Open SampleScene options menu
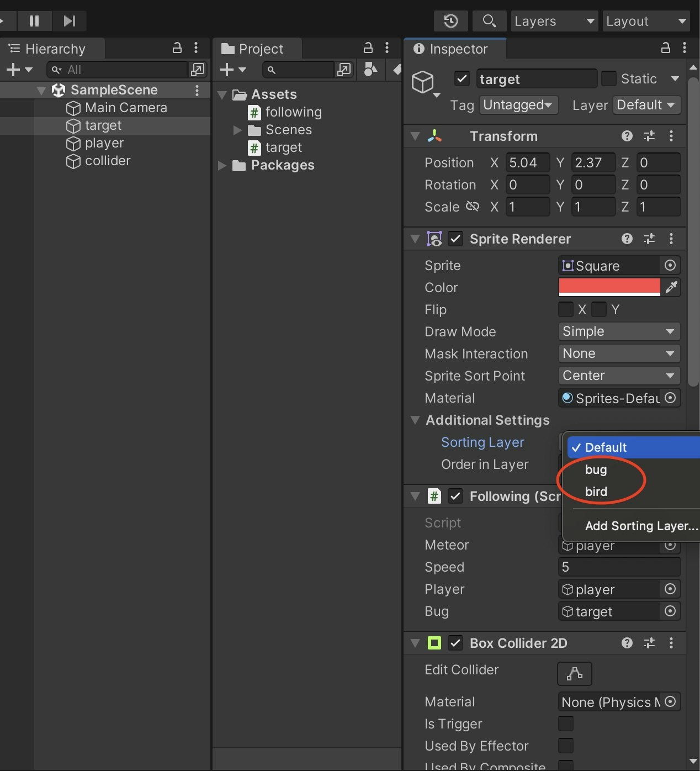Viewport: 700px width, 771px height. [197, 90]
